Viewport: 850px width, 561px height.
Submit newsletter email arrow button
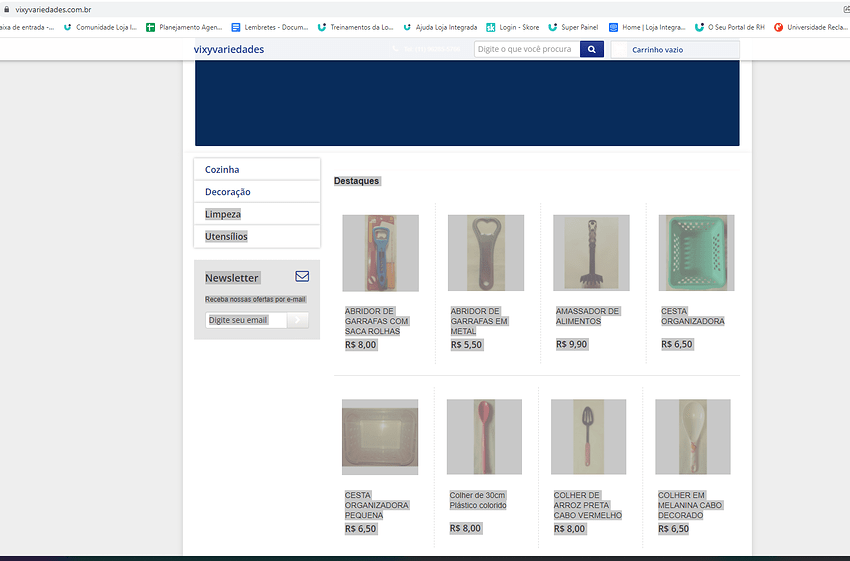pos(298,320)
